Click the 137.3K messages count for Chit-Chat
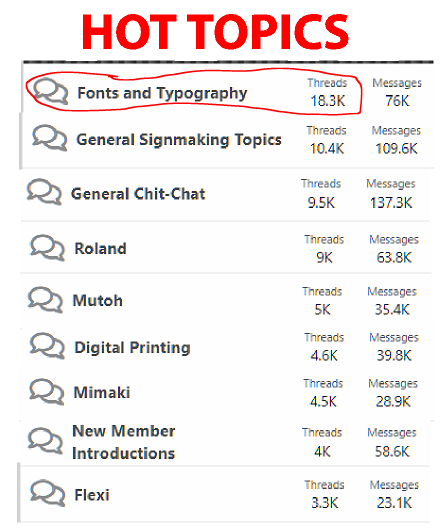 391,203
